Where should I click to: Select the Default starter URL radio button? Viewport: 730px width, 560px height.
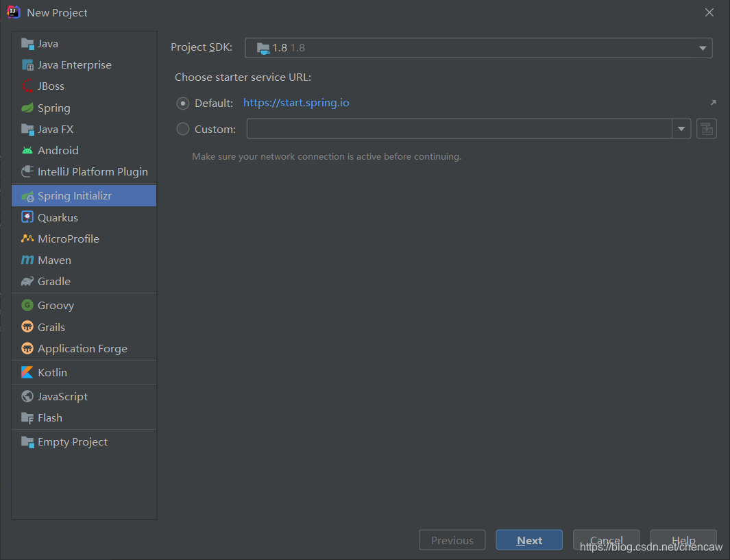coord(183,104)
